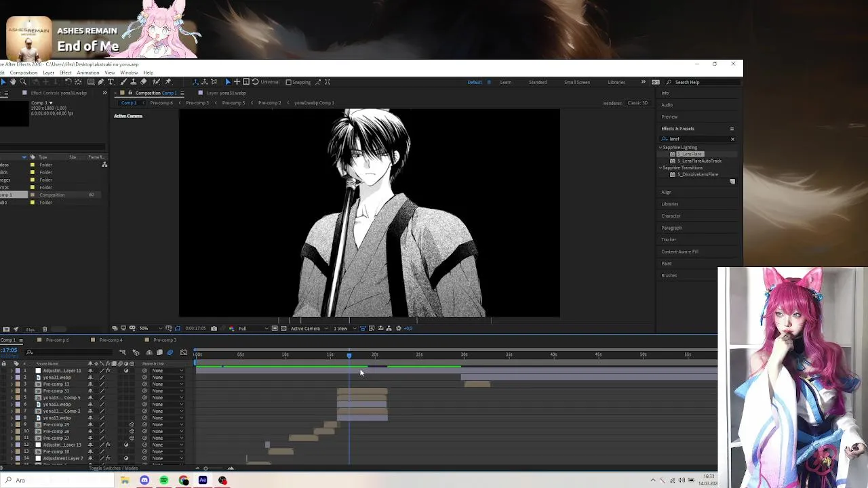Open File Explorer from the taskbar
This screenshot has width=868, height=488.
coord(125,480)
